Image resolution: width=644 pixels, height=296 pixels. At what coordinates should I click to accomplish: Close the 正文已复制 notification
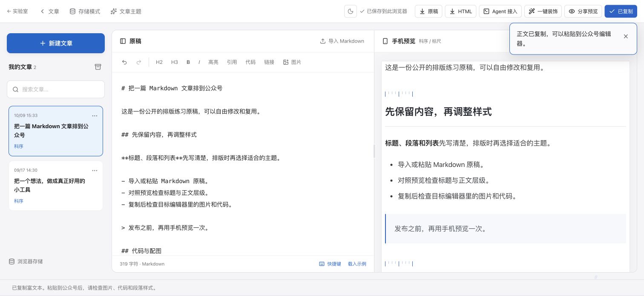(626, 36)
